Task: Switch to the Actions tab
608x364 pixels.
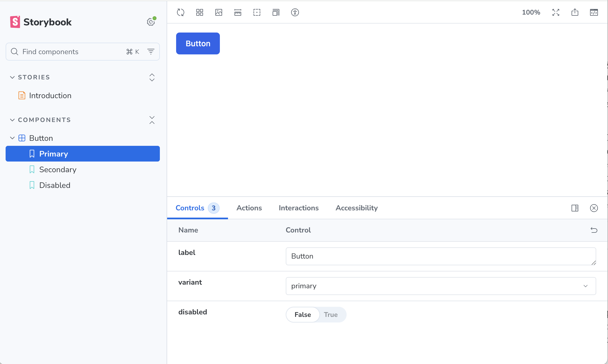Action: [249, 208]
